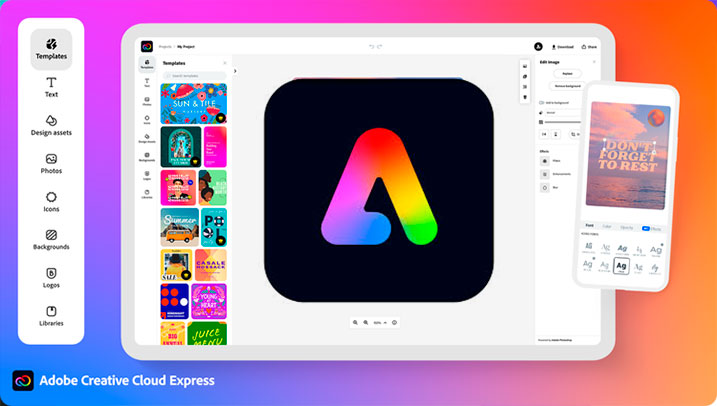717x406 pixels.
Task: Select the red dots on blue template
Action: [x=174, y=301]
